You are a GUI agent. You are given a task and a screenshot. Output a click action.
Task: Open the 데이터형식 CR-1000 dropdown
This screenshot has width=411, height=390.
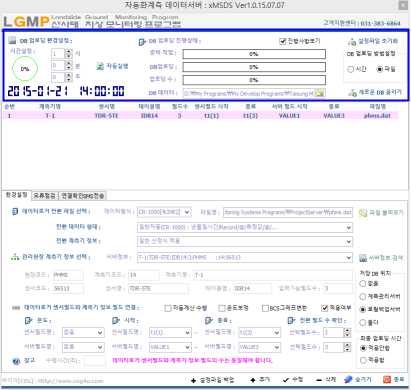click(x=164, y=212)
